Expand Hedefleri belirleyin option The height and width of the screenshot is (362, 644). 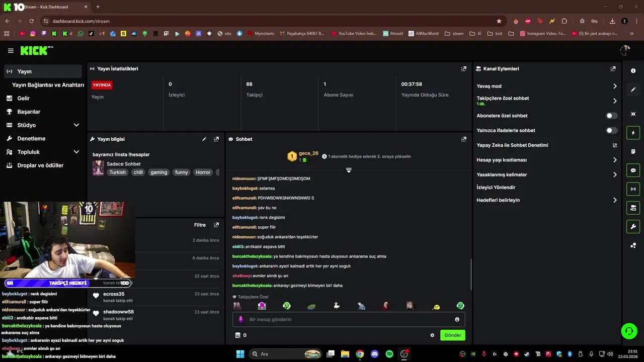615,200
